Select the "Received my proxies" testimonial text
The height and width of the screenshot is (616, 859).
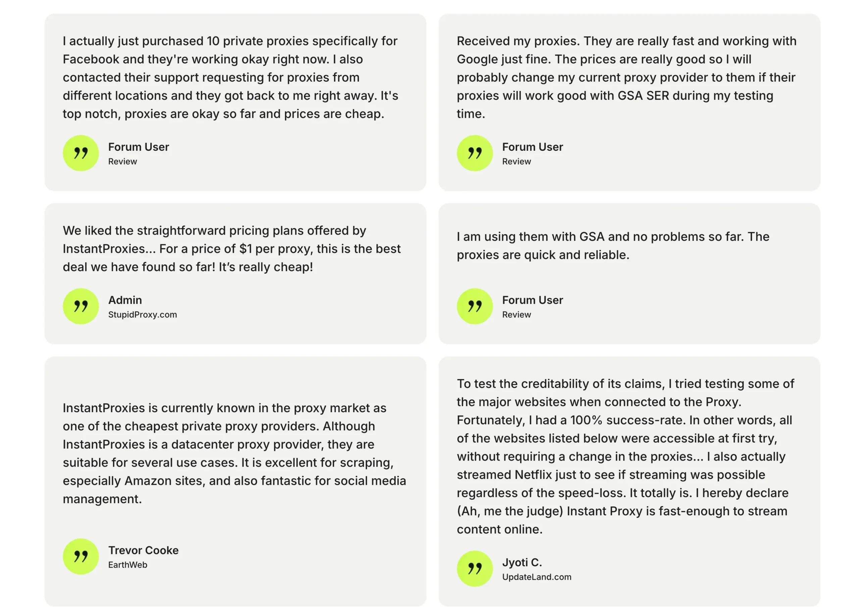(x=626, y=77)
